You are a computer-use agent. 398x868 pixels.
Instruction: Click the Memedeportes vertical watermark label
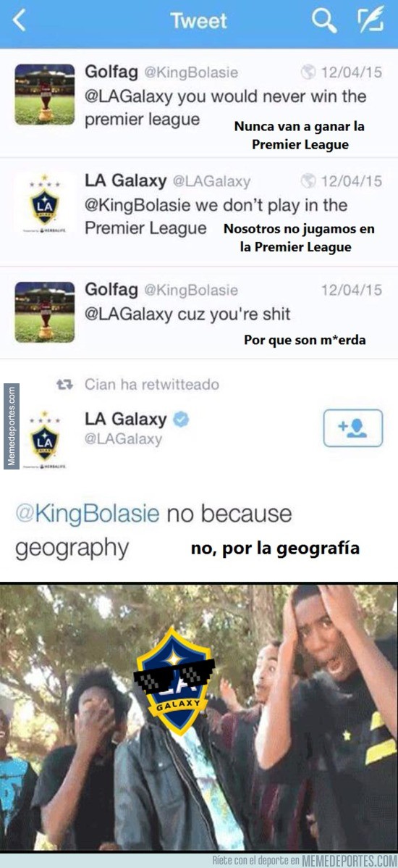click(11, 426)
